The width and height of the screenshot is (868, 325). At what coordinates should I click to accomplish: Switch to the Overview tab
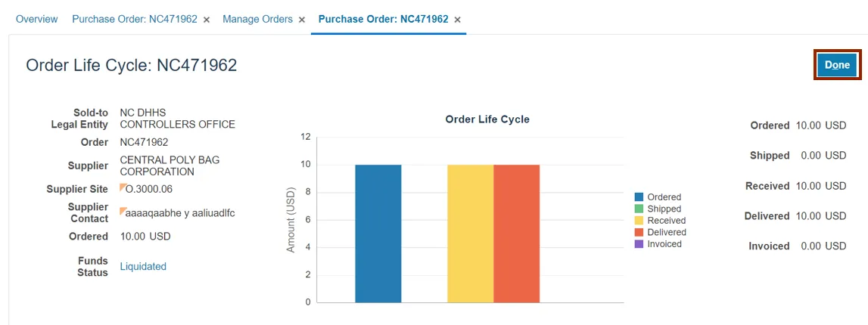click(x=36, y=19)
